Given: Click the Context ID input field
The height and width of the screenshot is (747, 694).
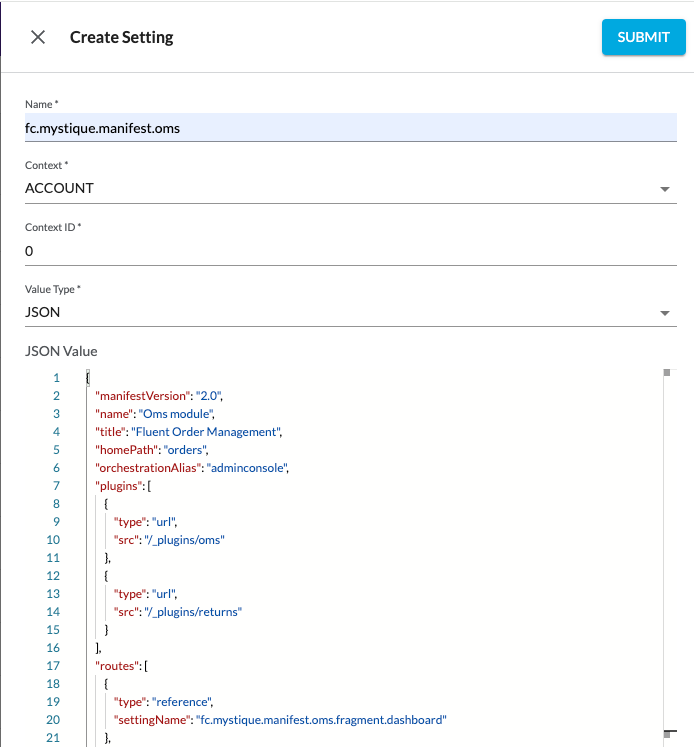Looking at the screenshot, I should (351, 251).
